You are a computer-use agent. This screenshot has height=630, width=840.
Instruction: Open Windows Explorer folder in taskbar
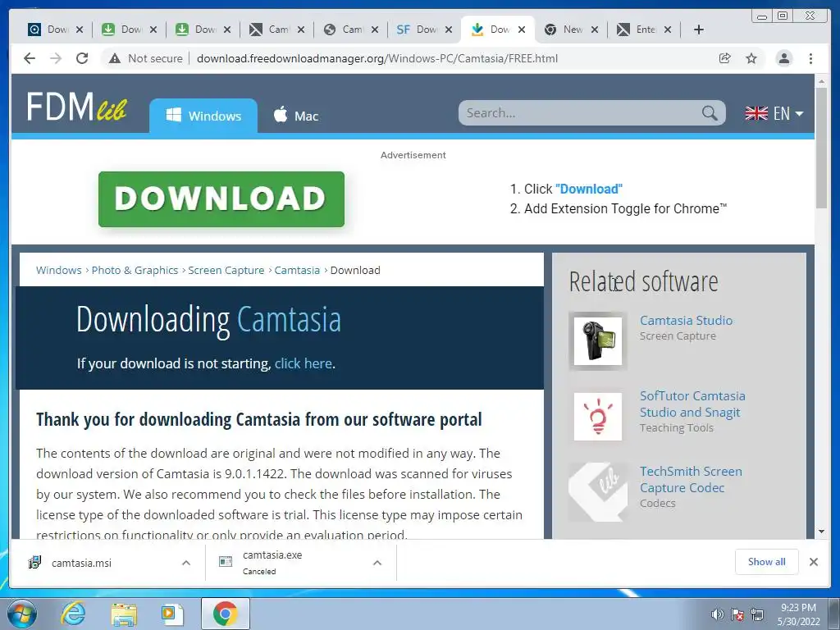click(x=124, y=614)
